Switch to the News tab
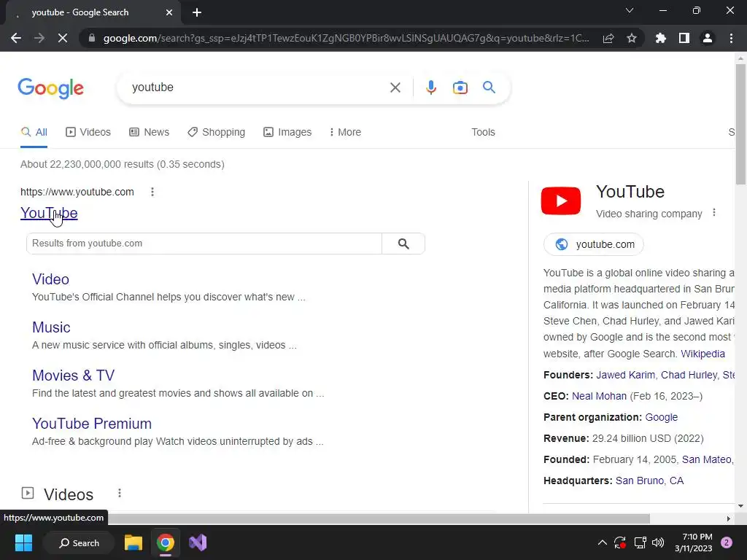Viewport: 747px width, 560px height. tap(149, 132)
